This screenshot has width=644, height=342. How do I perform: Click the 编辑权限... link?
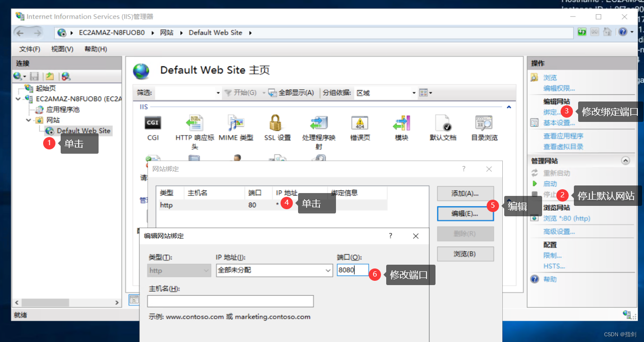click(x=559, y=88)
